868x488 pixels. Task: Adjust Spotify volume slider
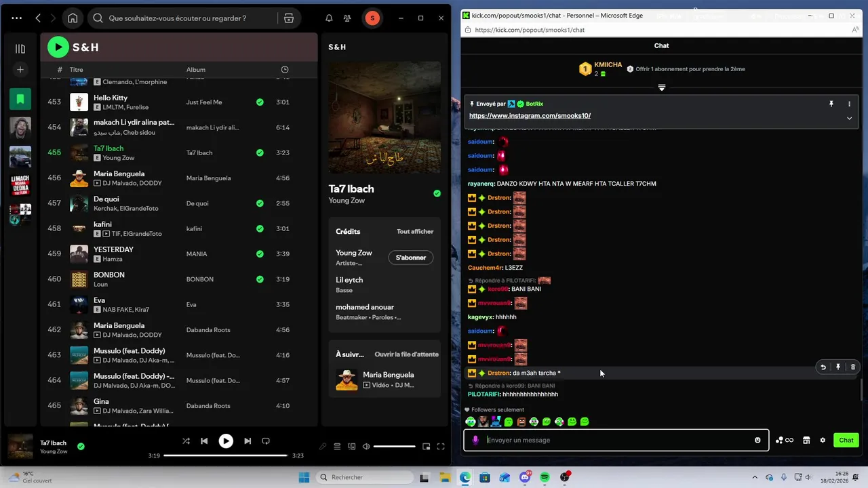click(x=394, y=447)
